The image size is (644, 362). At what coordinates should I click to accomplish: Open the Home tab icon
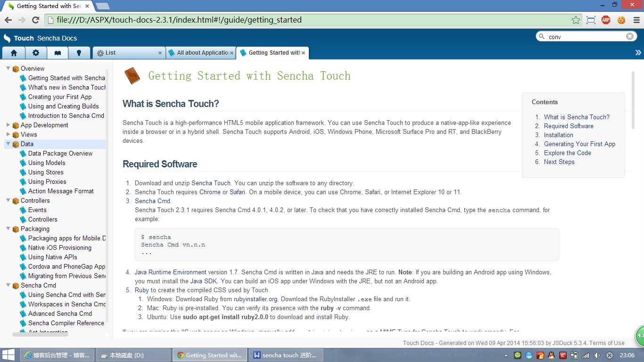point(14,53)
